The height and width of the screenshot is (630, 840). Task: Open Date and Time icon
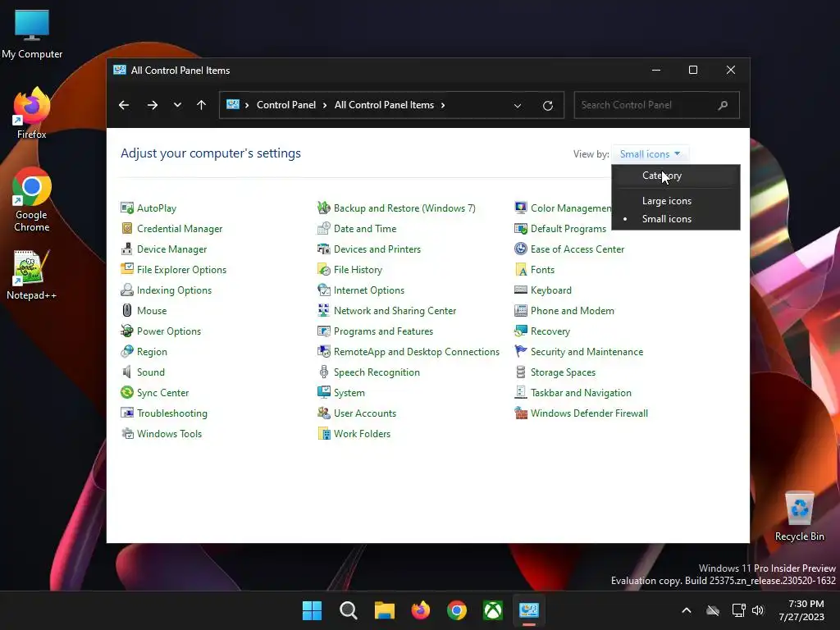coord(323,228)
